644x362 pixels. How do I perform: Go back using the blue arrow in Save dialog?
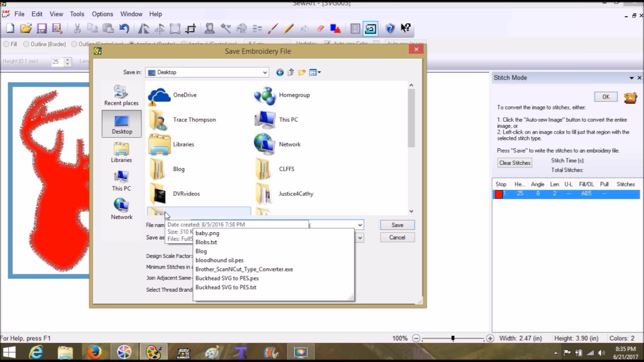[280, 72]
